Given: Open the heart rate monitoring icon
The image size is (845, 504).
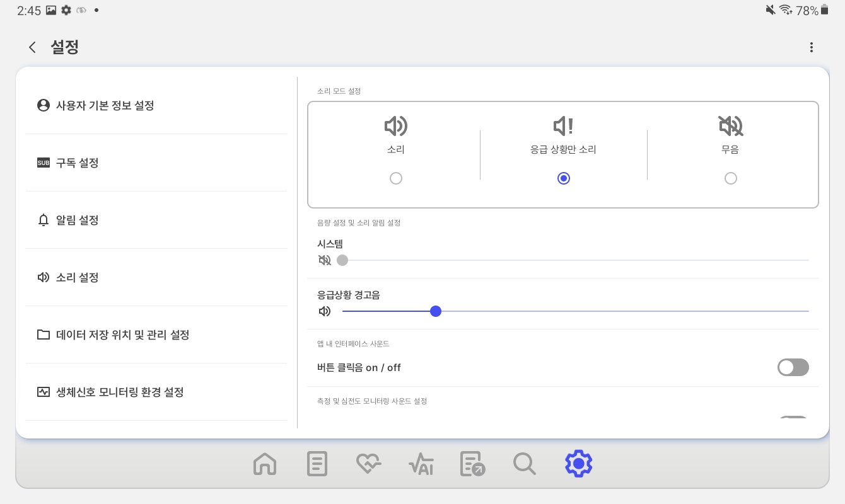Looking at the screenshot, I should [x=369, y=464].
